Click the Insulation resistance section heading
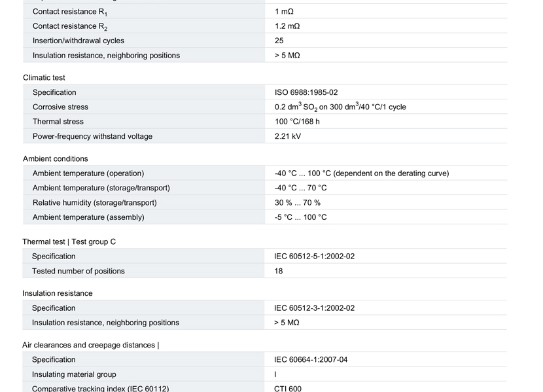The image size is (543, 392). click(x=57, y=293)
